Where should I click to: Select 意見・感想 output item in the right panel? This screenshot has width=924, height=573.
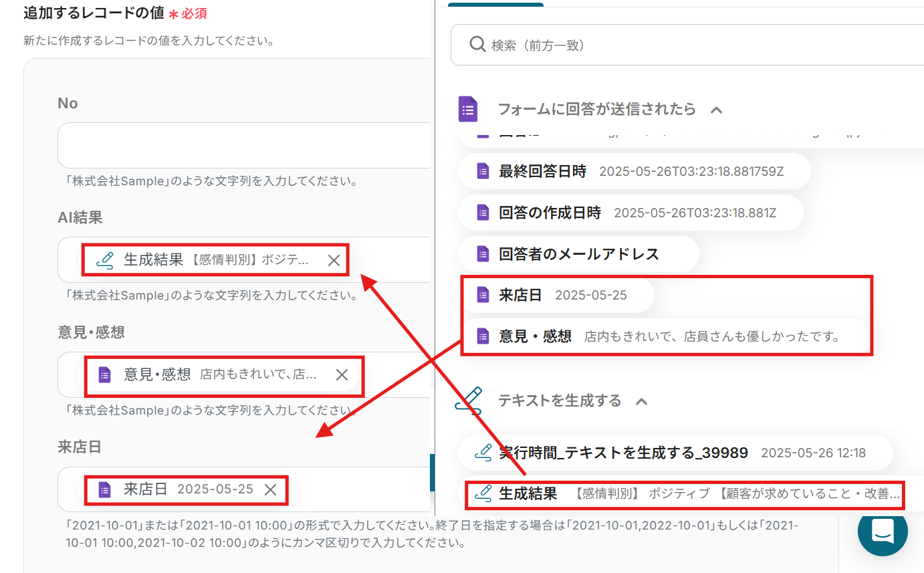(665, 336)
